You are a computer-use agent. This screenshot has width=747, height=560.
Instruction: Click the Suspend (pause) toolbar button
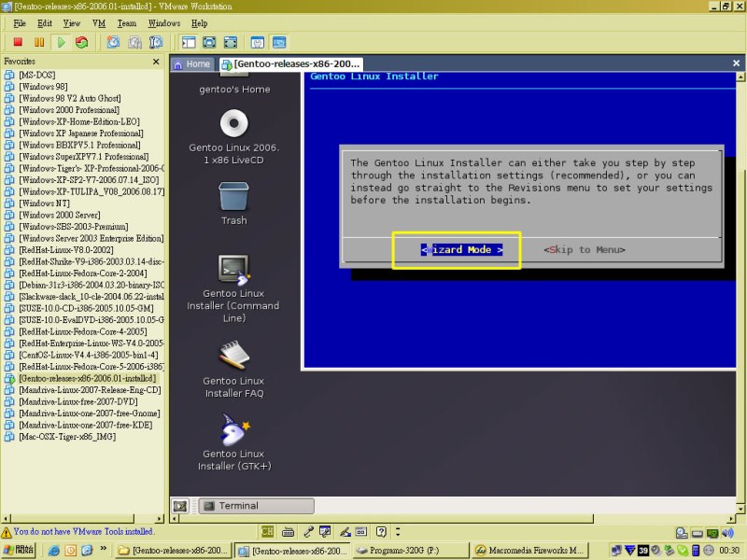39,42
